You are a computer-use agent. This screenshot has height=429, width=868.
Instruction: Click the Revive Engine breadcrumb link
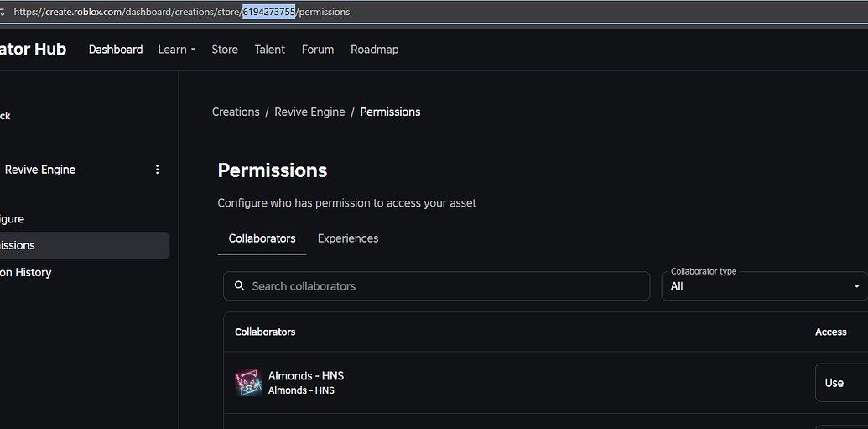(x=310, y=112)
